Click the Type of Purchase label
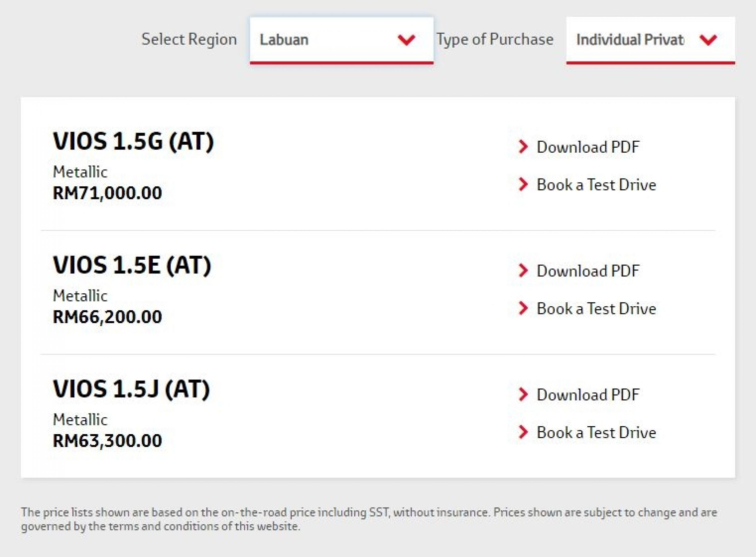 point(495,40)
